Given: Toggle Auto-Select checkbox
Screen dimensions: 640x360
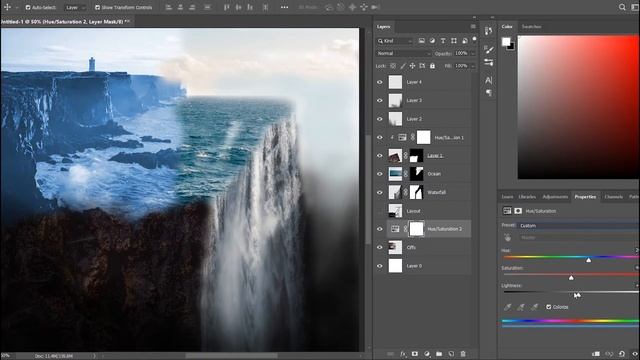Looking at the screenshot, I should (28, 7).
